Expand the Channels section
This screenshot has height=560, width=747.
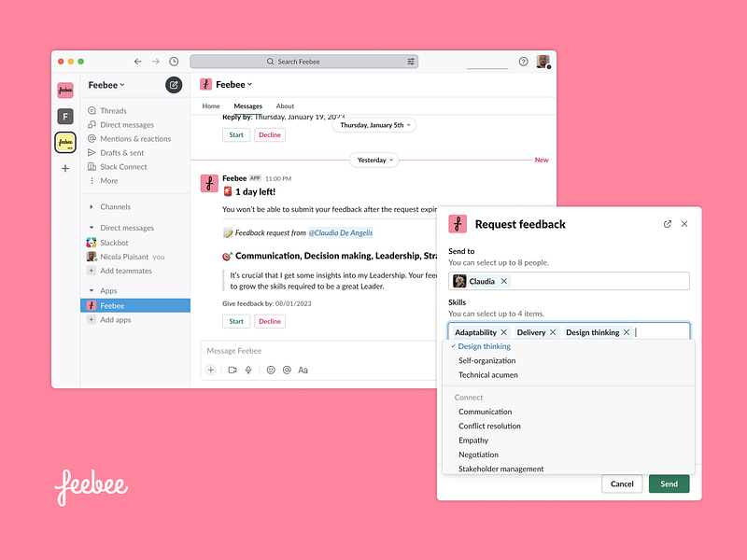92,206
